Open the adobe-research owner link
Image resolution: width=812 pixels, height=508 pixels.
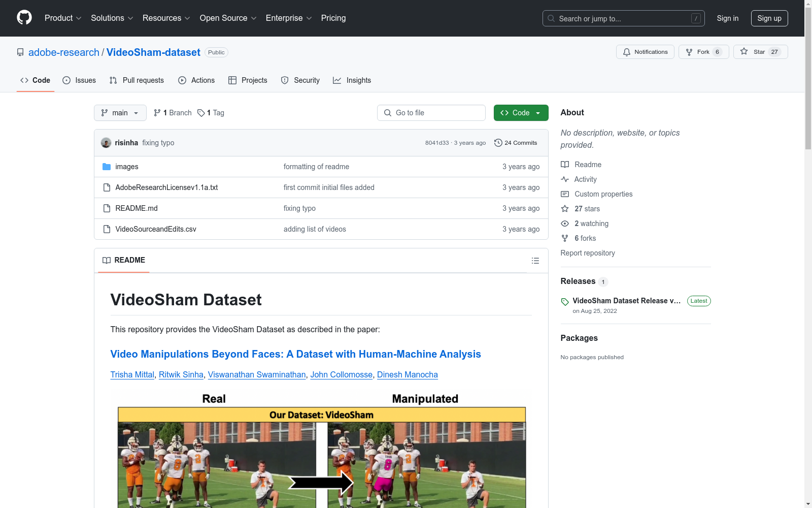(64, 52)
